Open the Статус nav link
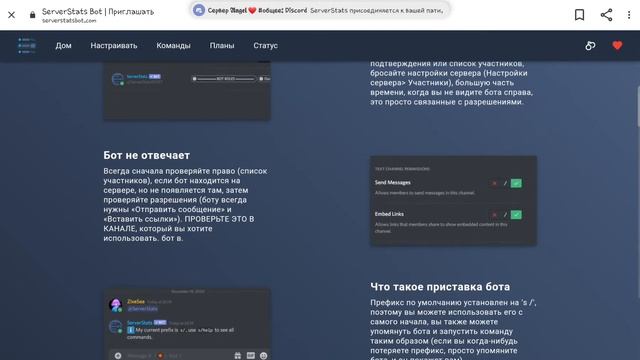Image resolution: width=640 pixels, height=360 pixels. point(265,46)
